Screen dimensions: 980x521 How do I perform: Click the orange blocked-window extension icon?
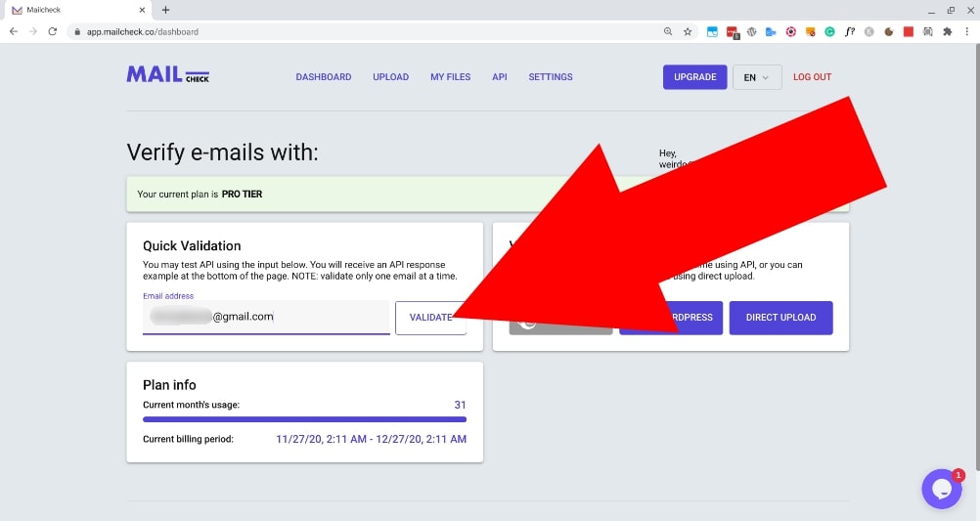click(810, 32)
